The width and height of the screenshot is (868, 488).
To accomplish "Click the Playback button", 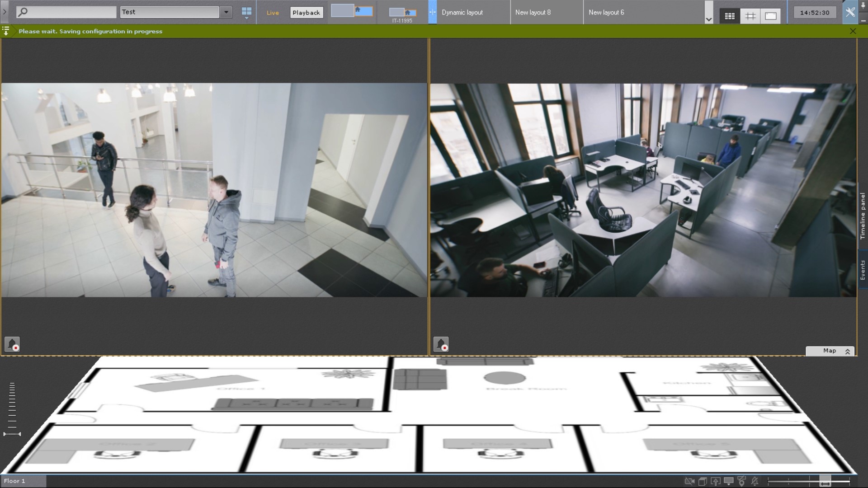I will tap(306, 13).
